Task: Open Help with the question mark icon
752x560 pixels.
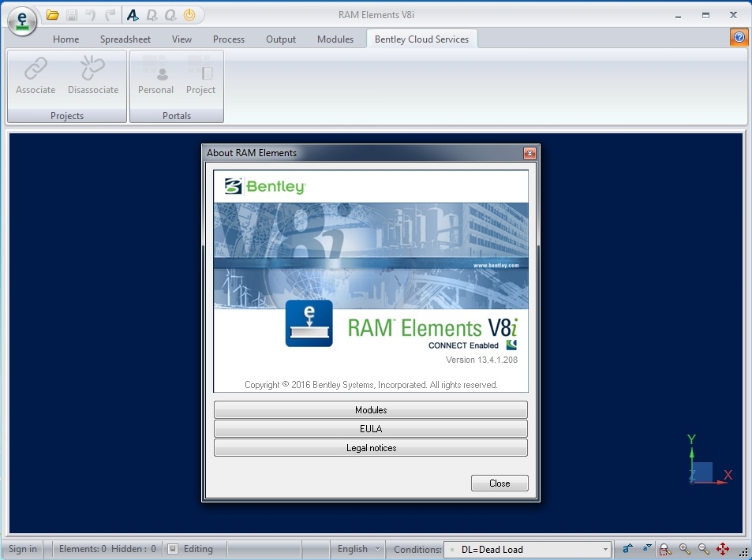Action: tap(739, 37)
